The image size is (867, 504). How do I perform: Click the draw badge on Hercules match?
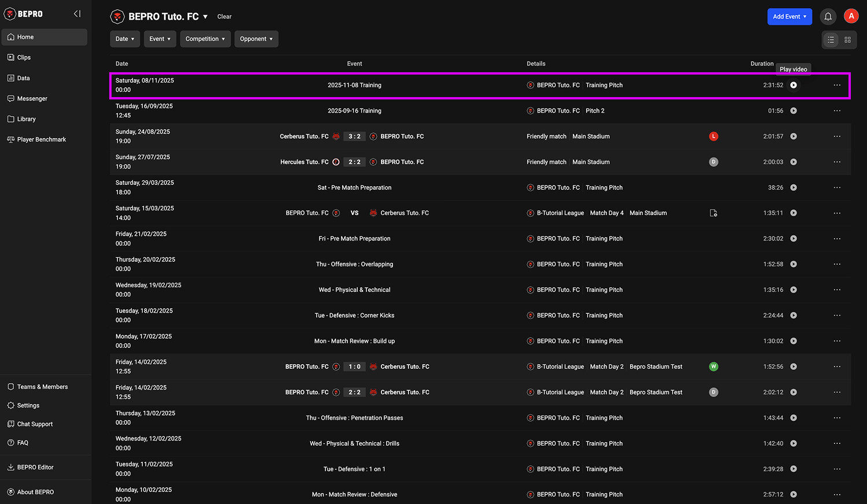tap(713, 162)
